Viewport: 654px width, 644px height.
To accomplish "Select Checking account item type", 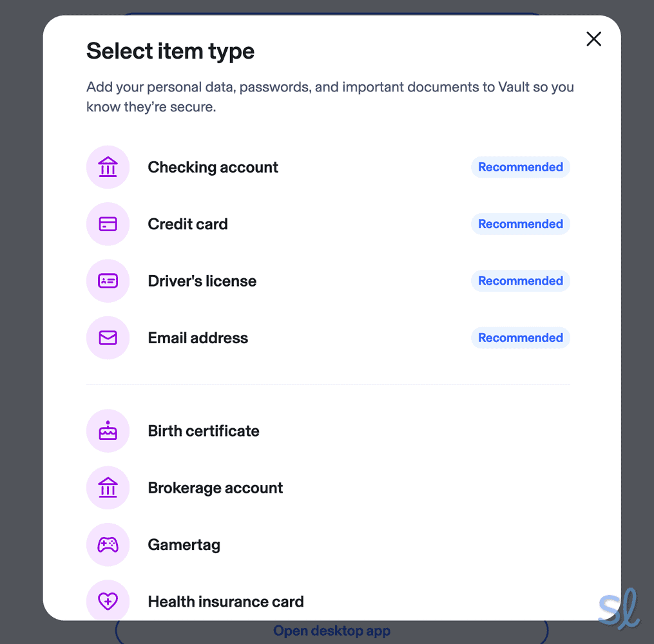I will 213,167.
